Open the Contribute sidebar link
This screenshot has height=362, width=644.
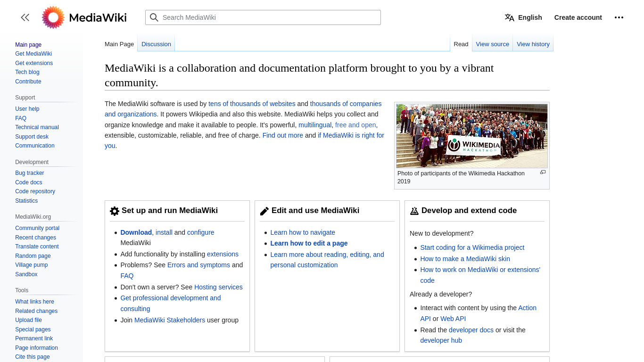click(28, 82)
